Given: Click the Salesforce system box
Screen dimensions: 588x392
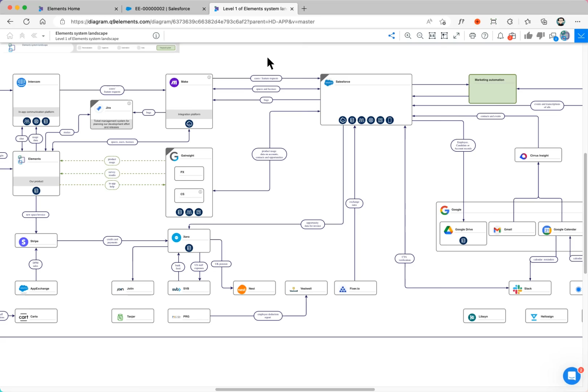Looking at the screenshot, I should [x=366, y=99].
